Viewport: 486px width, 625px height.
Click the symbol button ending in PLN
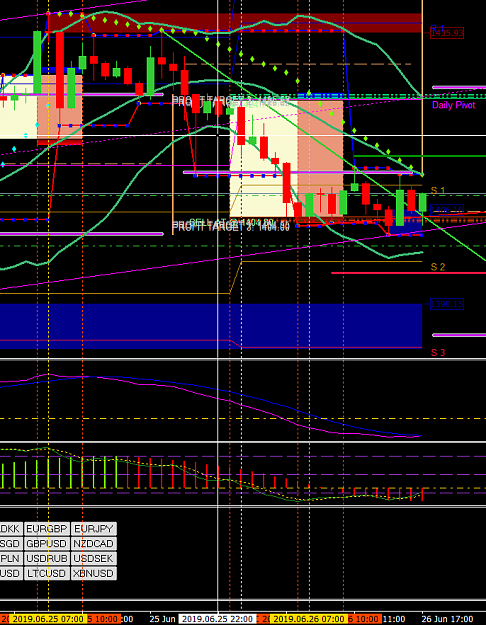[x=11, y=558]
